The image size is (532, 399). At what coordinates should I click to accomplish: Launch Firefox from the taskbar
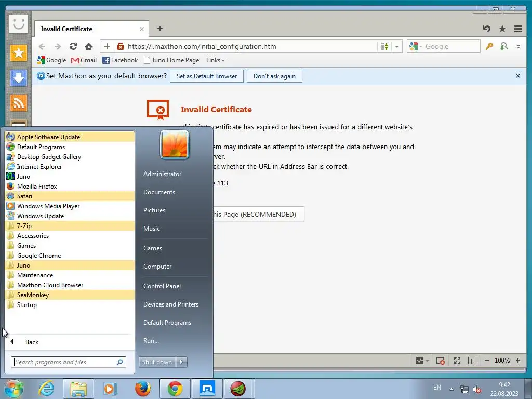143,389
